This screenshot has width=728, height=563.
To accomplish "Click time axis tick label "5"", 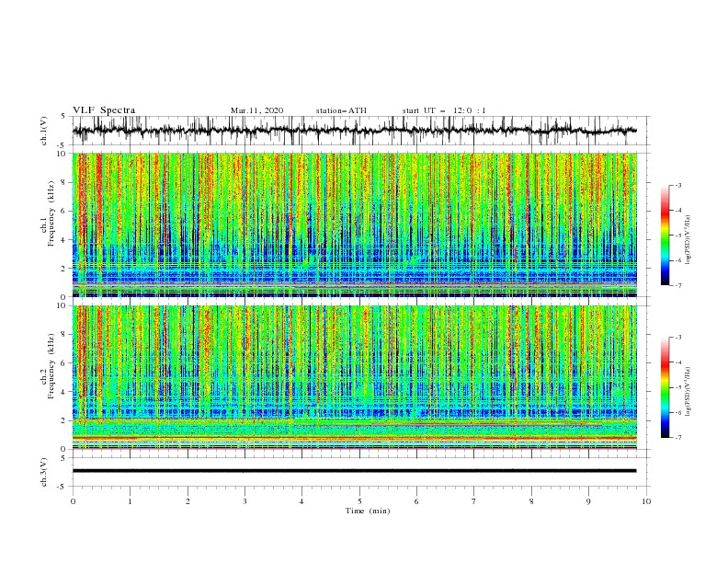I will [359, 501].
